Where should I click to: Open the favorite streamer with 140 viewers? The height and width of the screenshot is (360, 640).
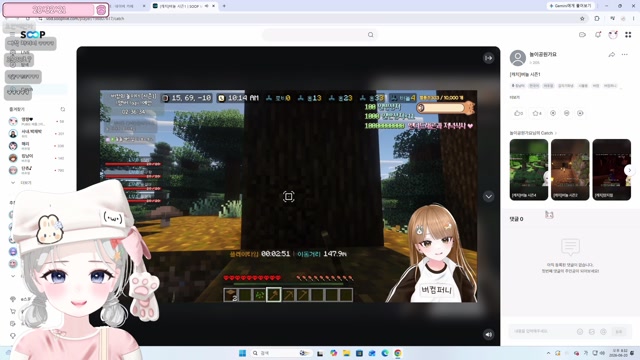37,158
